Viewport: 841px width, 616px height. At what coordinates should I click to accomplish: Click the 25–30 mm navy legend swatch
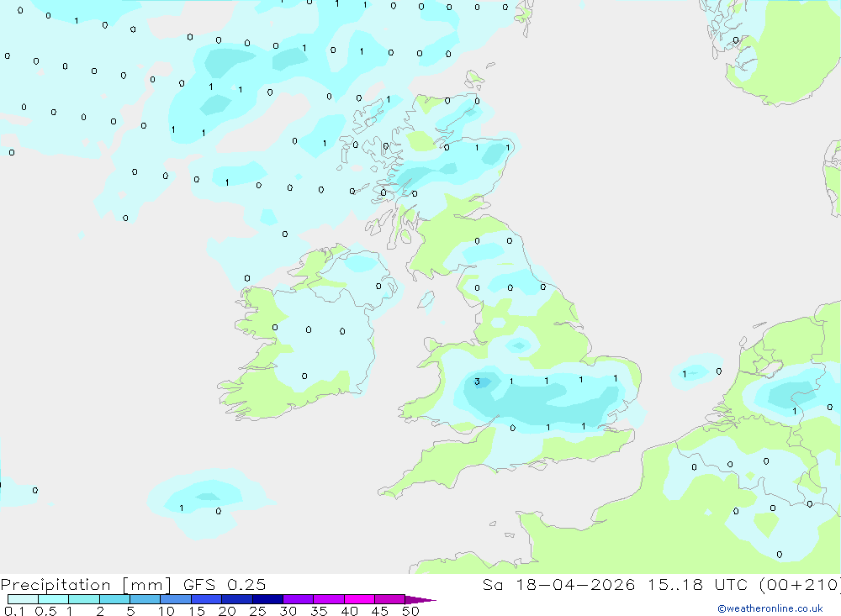pos(267,599)
